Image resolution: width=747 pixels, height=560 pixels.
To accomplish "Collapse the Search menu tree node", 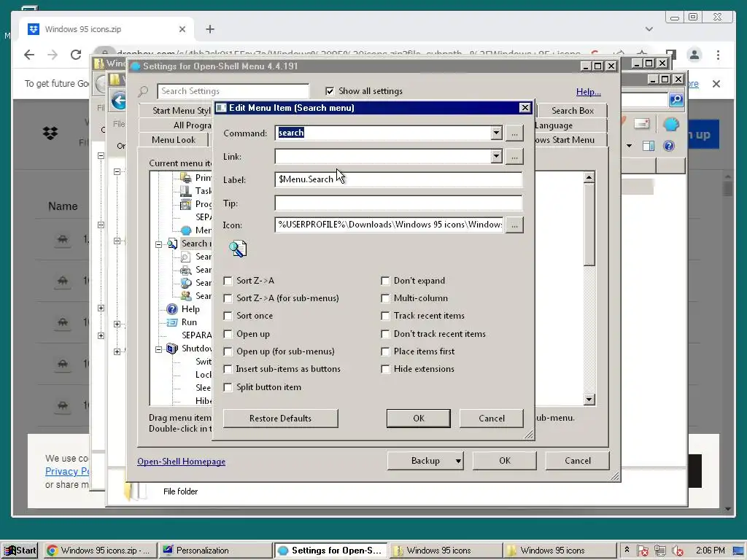I will (158, 244).
